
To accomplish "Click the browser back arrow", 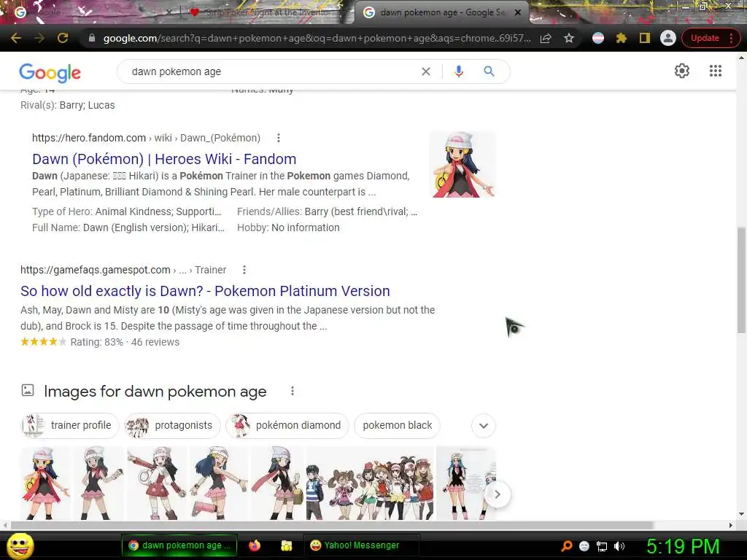I will pos(16,38).
